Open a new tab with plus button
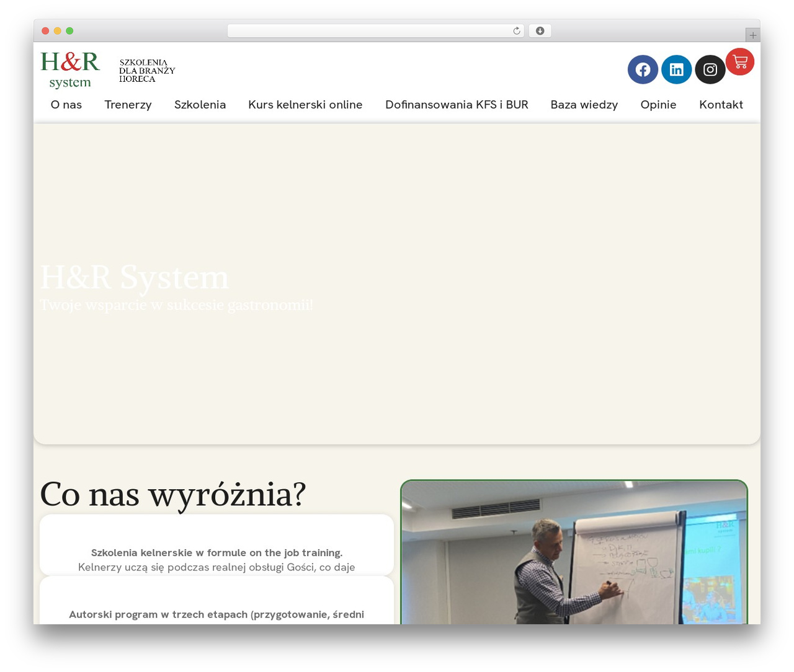Screen dimensions: 794x672 753,35
